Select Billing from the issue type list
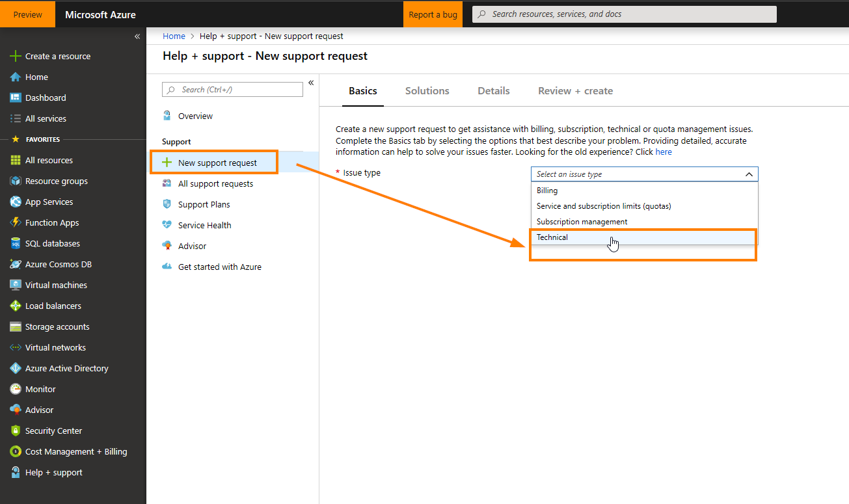The height and width of the screenshot is (504, 849). tap(645, 191)
